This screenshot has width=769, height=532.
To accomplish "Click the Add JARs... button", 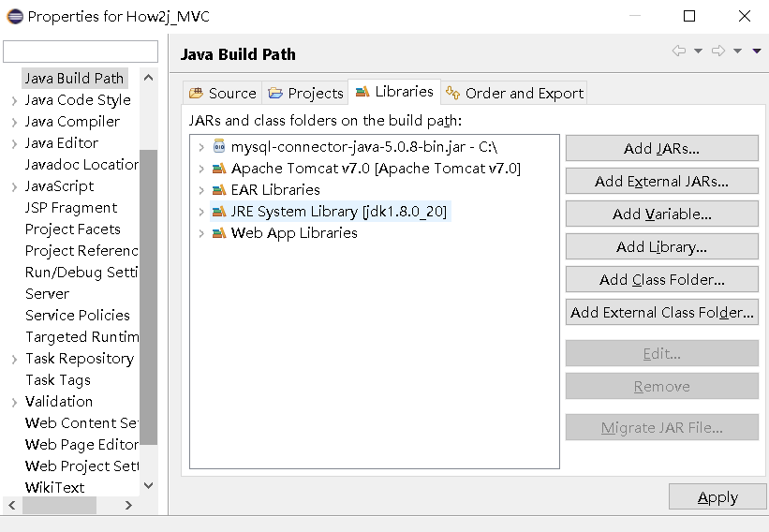I will pos(661,148).
